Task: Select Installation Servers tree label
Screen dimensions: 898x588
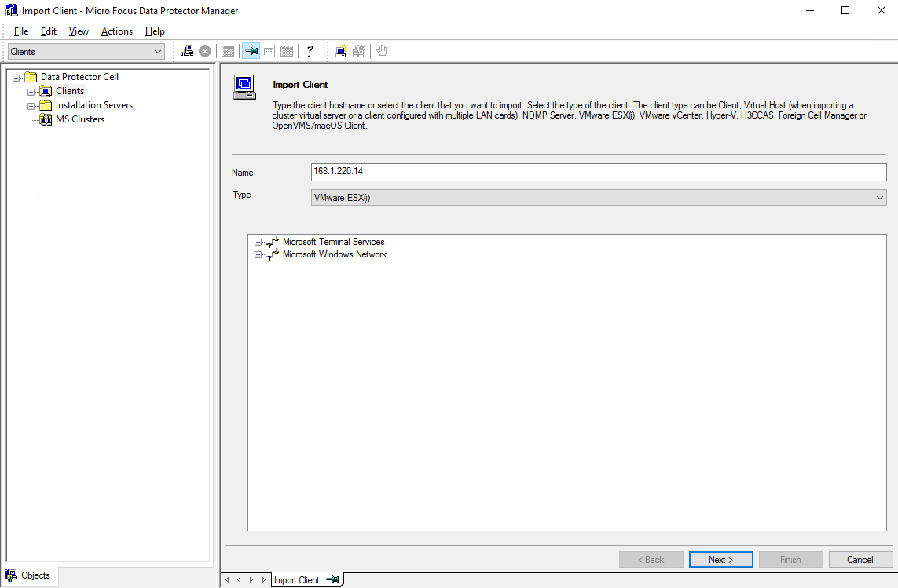Action: tap(94, 105)
